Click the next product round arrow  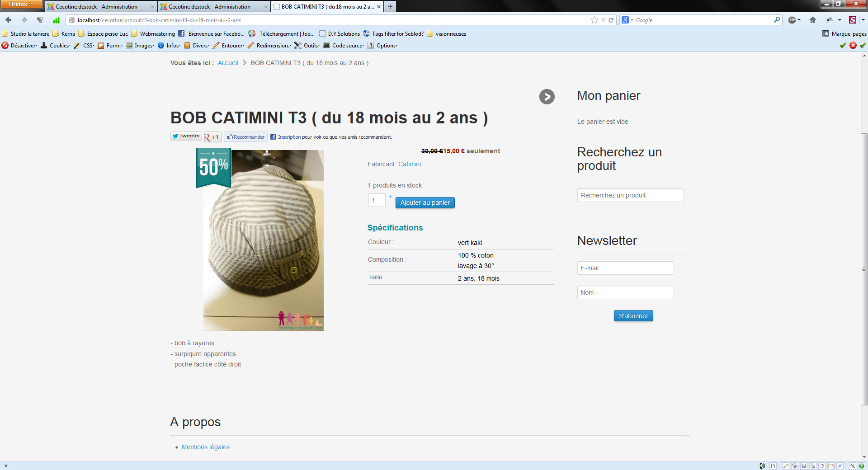tap(547, 96)
